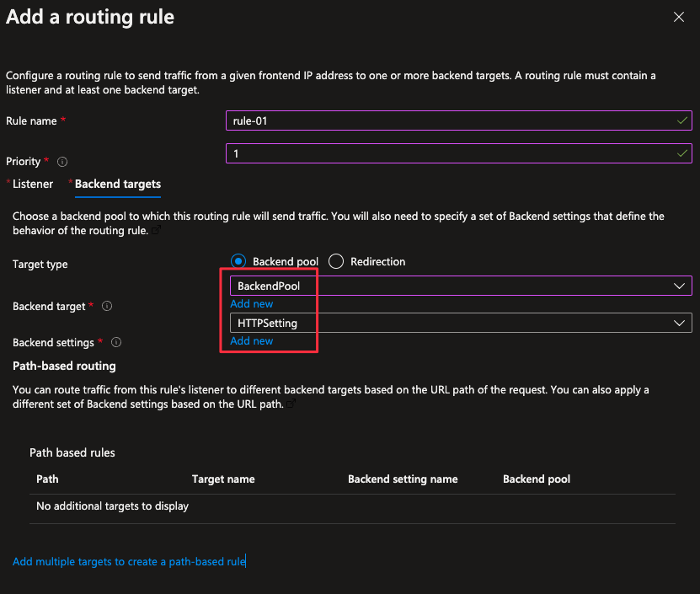
Task: Add multiple targets to create path-based rule
Action: point(129,561)
